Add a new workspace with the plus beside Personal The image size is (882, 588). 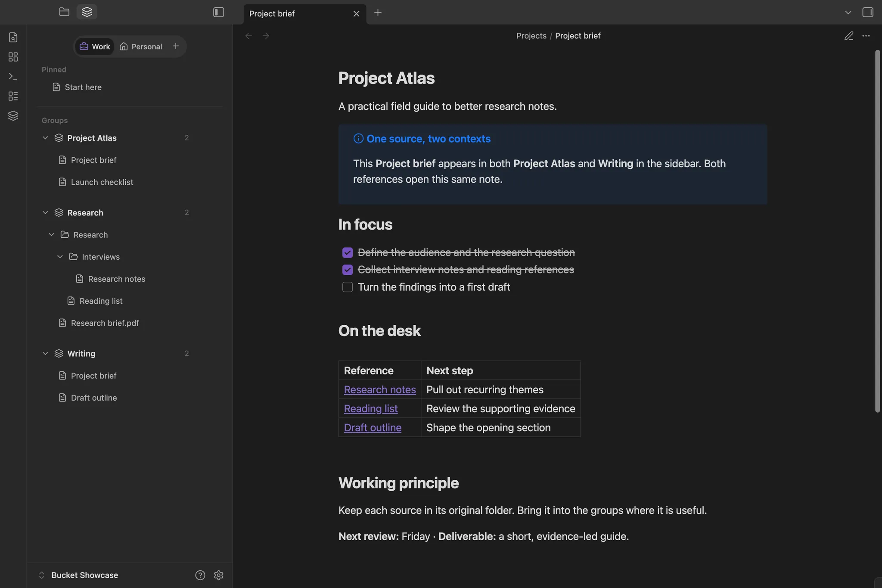pos(176,46)
